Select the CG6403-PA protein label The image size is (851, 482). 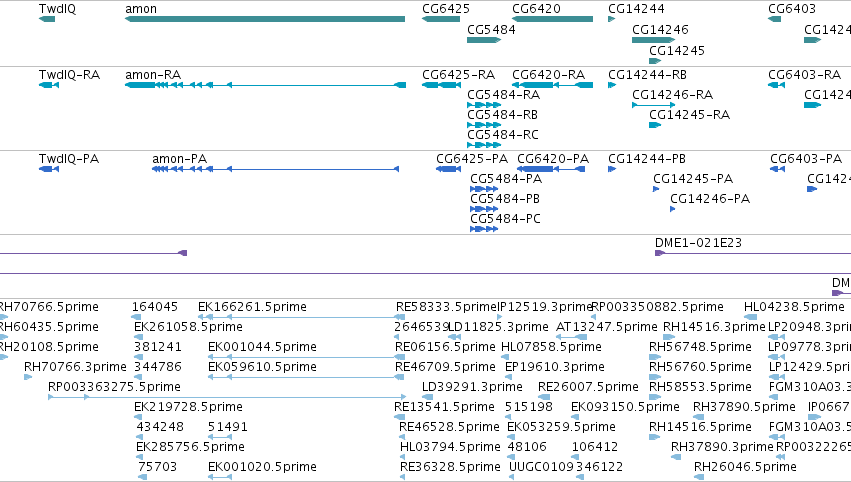click(x=806, y=158)
